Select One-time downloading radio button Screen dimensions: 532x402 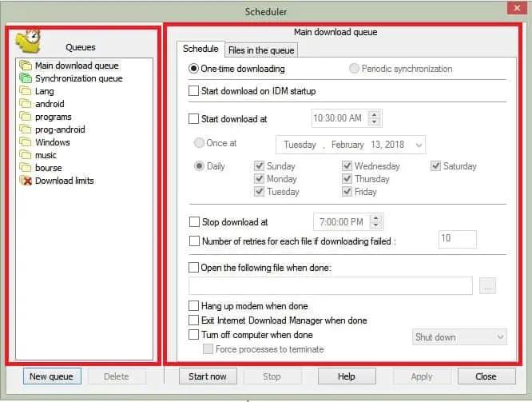point(194,69)
